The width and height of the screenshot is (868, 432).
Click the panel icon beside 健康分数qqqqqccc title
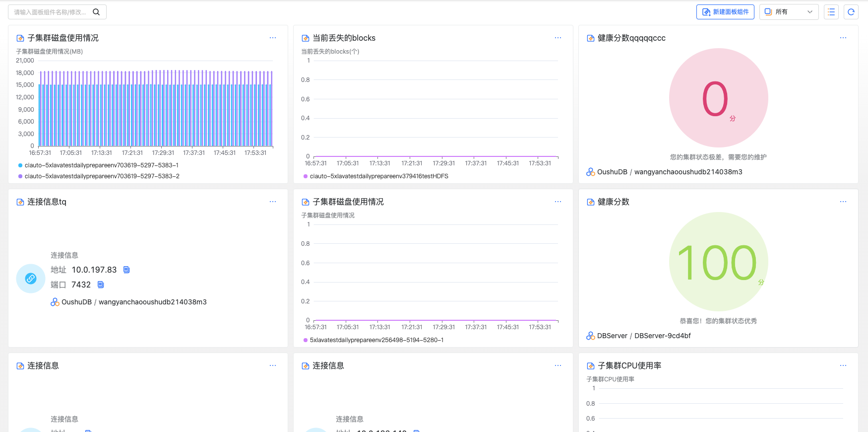point(591,38)
